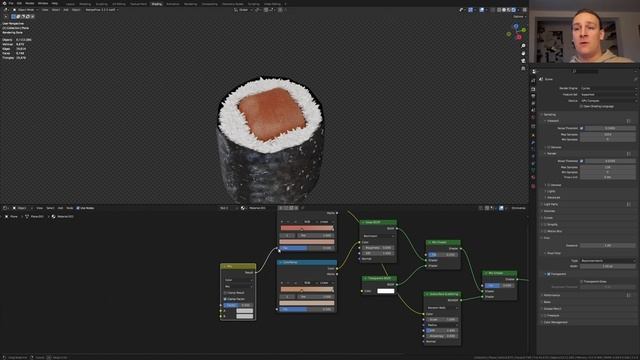Viewport: 640px width, 360px height.
Task: Open the Render menu
Action: coord(30,3)
